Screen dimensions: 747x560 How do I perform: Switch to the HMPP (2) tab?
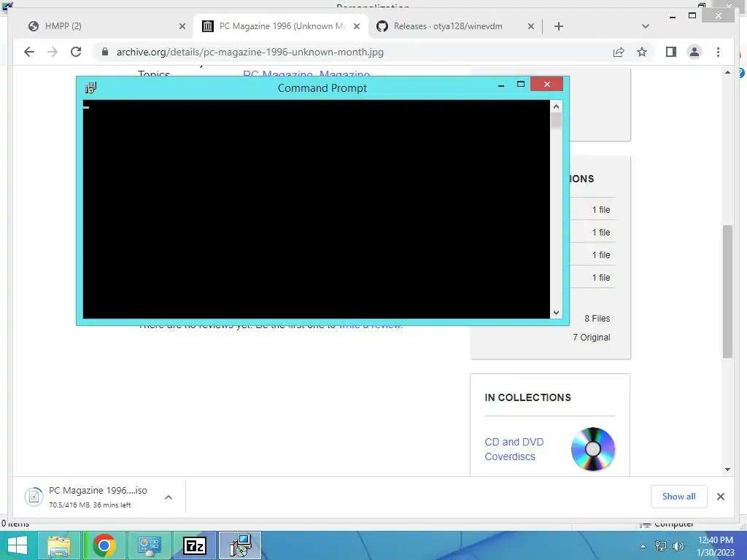(x=105, y=26)
